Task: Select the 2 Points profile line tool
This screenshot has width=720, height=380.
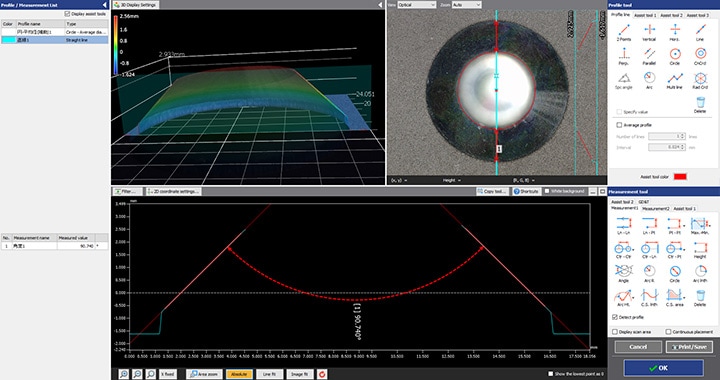Action: point(624,32)
